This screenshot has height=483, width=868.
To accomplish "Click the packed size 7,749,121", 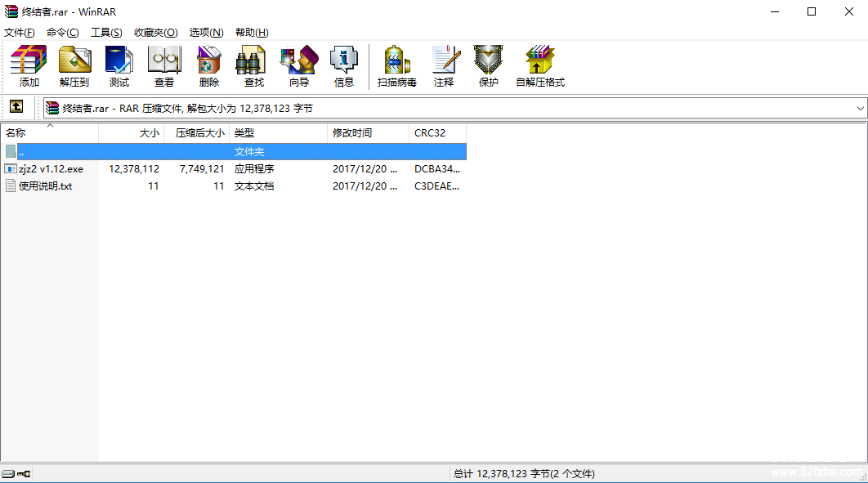I will (x=202, y=168).
